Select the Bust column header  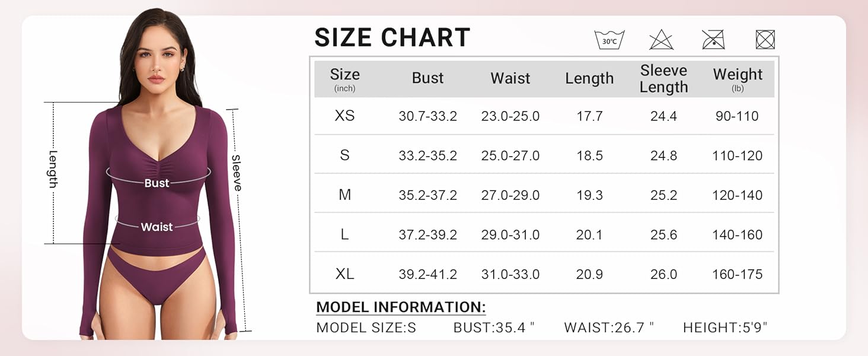click(427, 78)
